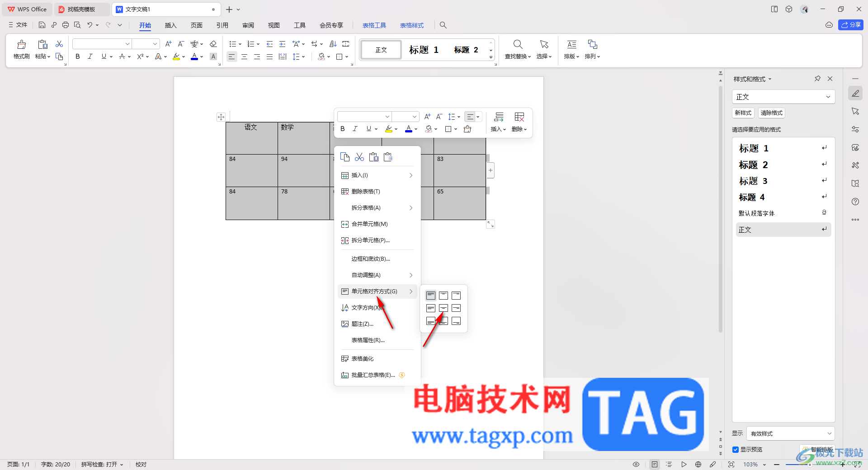Click the eraser Clear Formatting icon in ribbon
Viewport: 868px width, 470px height.
click(x=213, y=44)
